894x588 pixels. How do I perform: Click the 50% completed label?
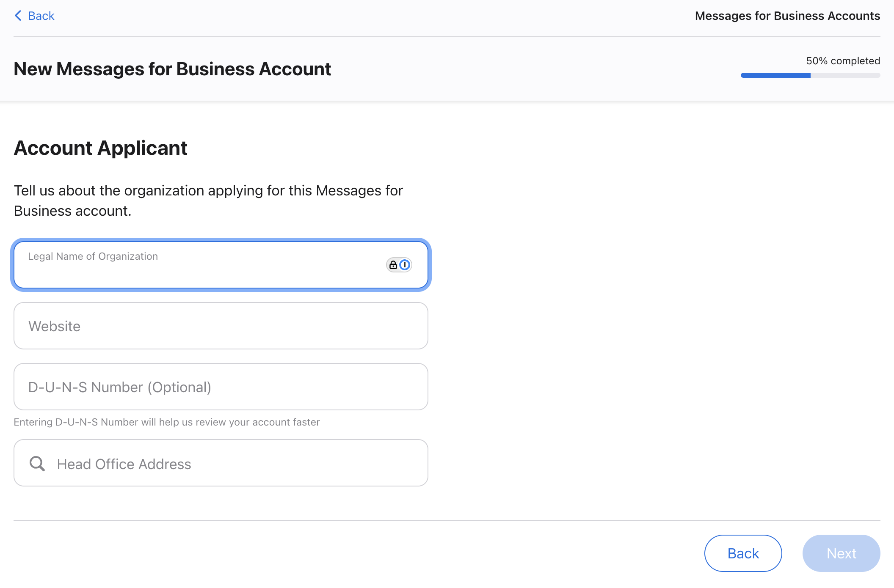(x=843, y=61)
